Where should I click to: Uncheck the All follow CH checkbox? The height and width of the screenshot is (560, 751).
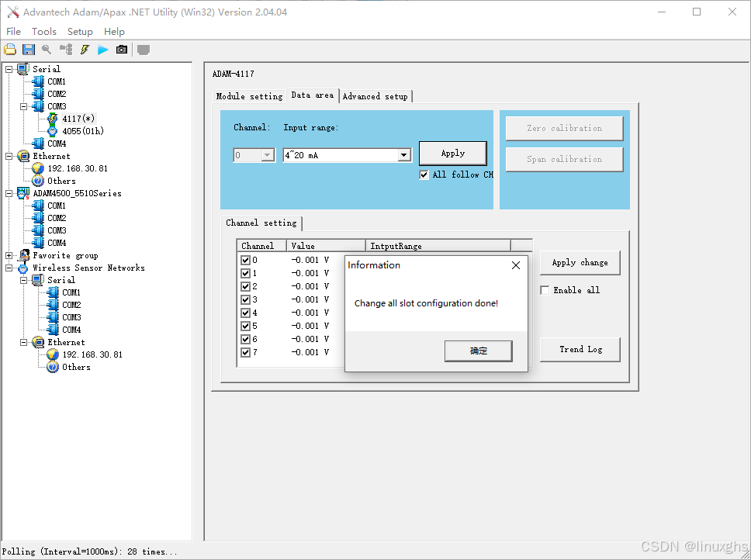click(424, 175)
